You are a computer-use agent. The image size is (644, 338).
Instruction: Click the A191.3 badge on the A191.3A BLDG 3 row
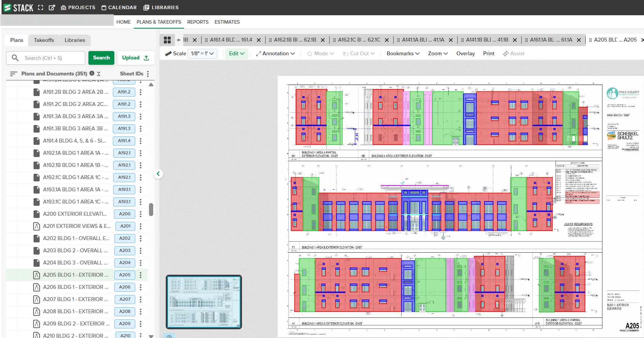pos(124,117)
